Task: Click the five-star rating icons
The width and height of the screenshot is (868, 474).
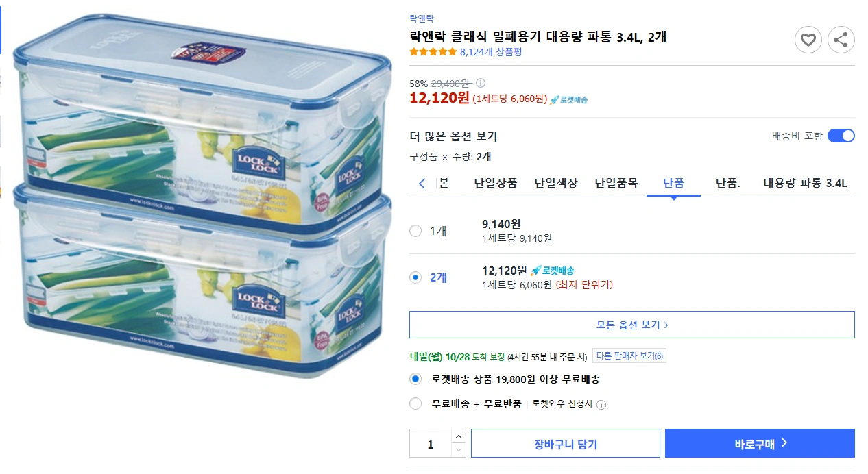Action: coord(433,51)
